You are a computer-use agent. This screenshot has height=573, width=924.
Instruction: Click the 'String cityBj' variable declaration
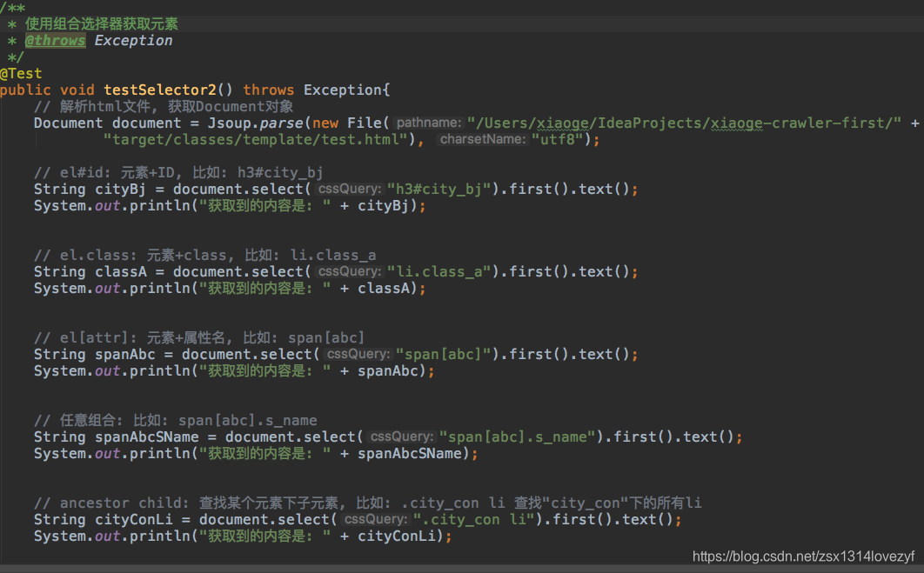(90, 189)
